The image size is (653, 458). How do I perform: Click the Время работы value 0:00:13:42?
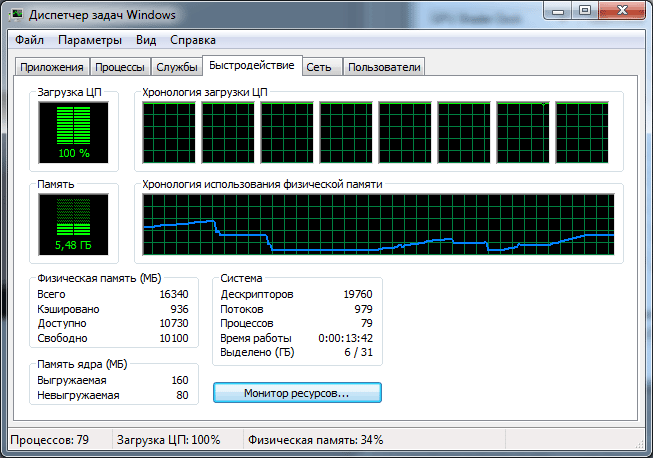coord(346,339)
